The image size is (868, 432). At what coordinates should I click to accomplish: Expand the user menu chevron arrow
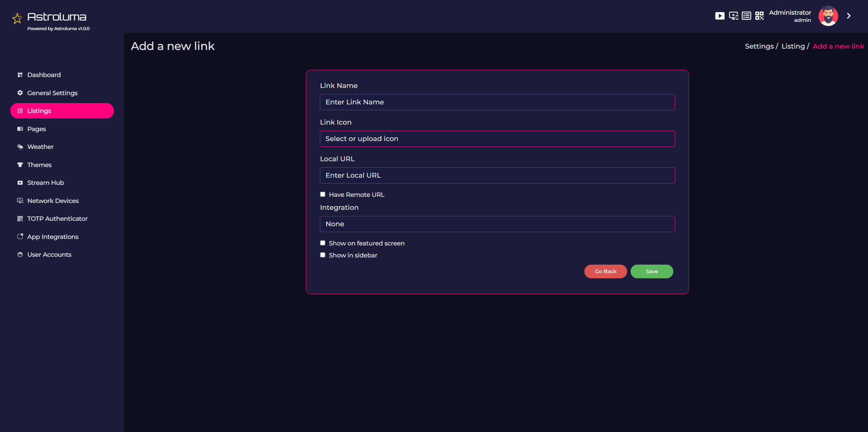coord(849,16)
